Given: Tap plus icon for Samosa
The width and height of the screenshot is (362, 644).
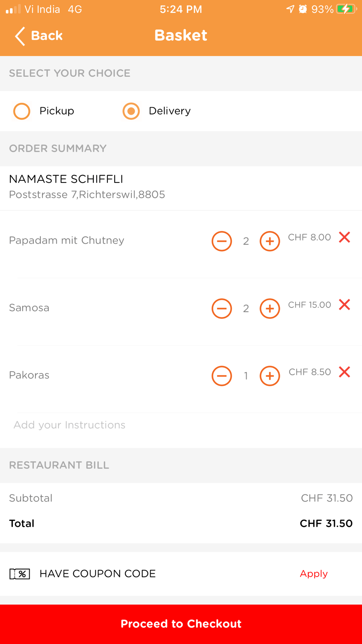Looking at the screenshot, I should (x=270, y=308).
